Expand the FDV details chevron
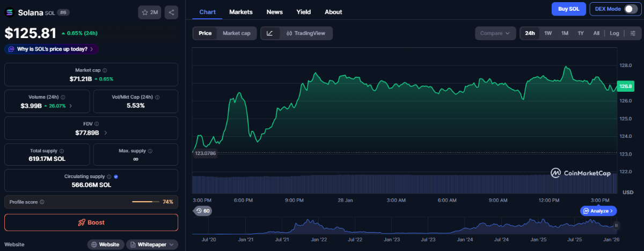 coord(105,132)
